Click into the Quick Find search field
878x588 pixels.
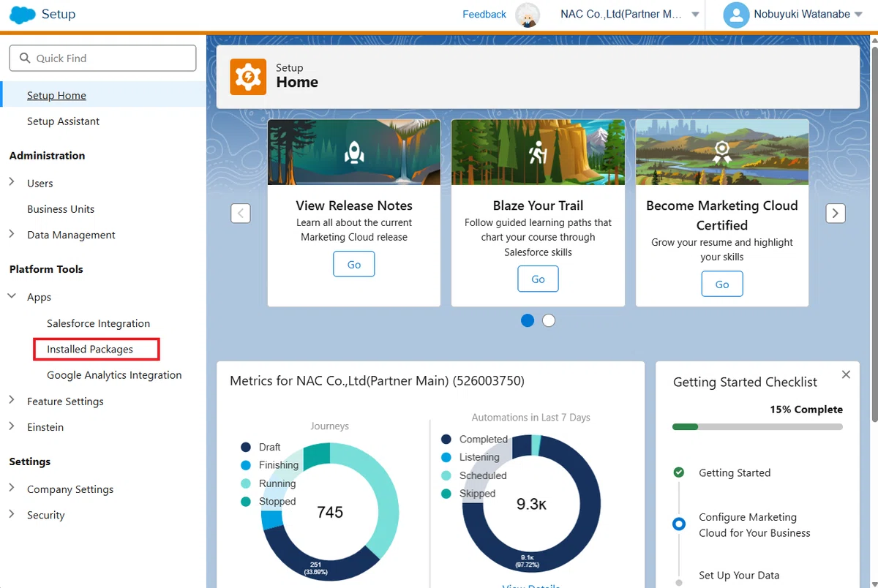pyautogui.click(x=102, y=59)
